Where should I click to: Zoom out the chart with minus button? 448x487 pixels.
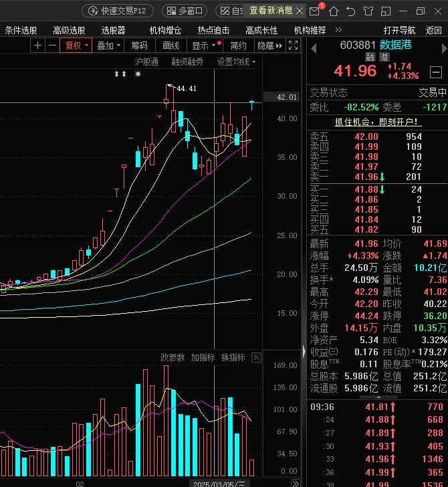[52, 45]
